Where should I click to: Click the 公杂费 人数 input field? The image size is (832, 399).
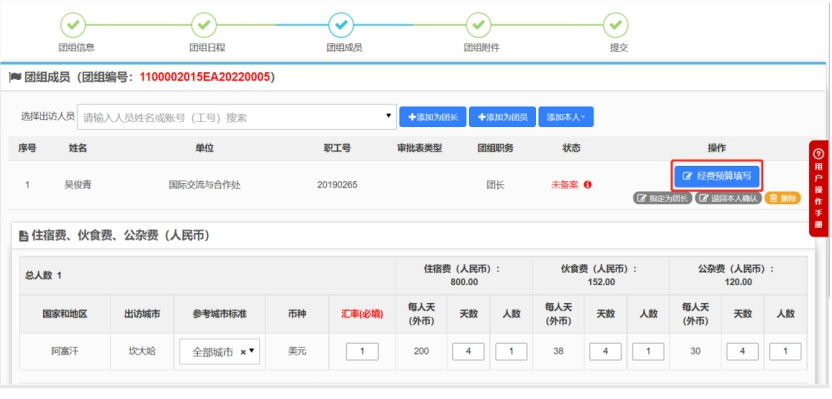tap(785, 352)
